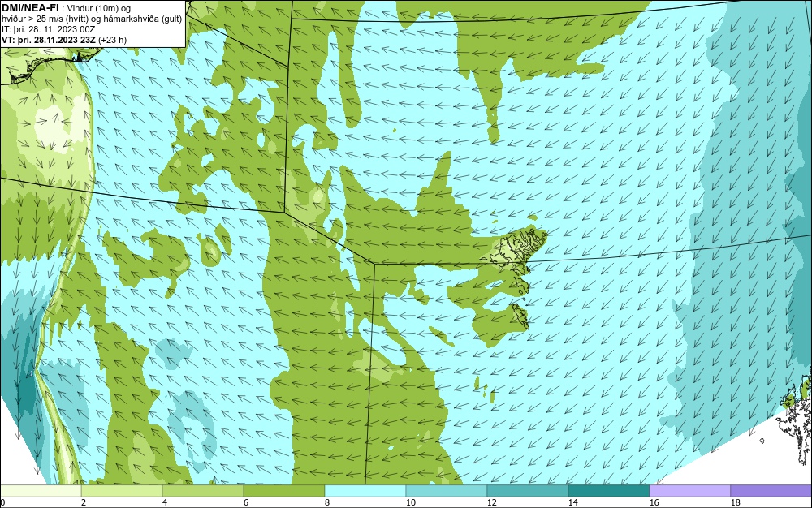Viewport: 812px width, 508px height.
Task: Click the "Vindur (10m) og" text
Action: (x=99, y=8)
